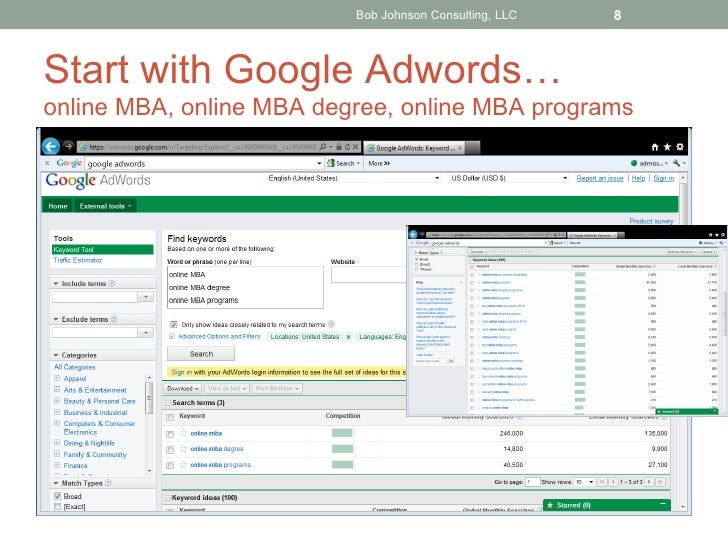Click the Categories list scrollbar
The width and height of the screenshot is (728, 546).
point(149,423)
